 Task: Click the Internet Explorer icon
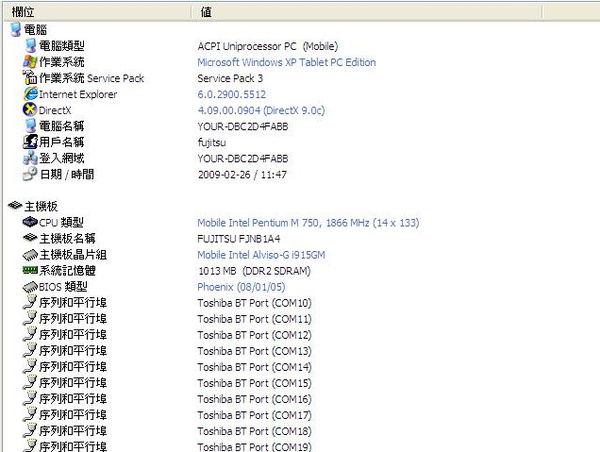point(30,94)
